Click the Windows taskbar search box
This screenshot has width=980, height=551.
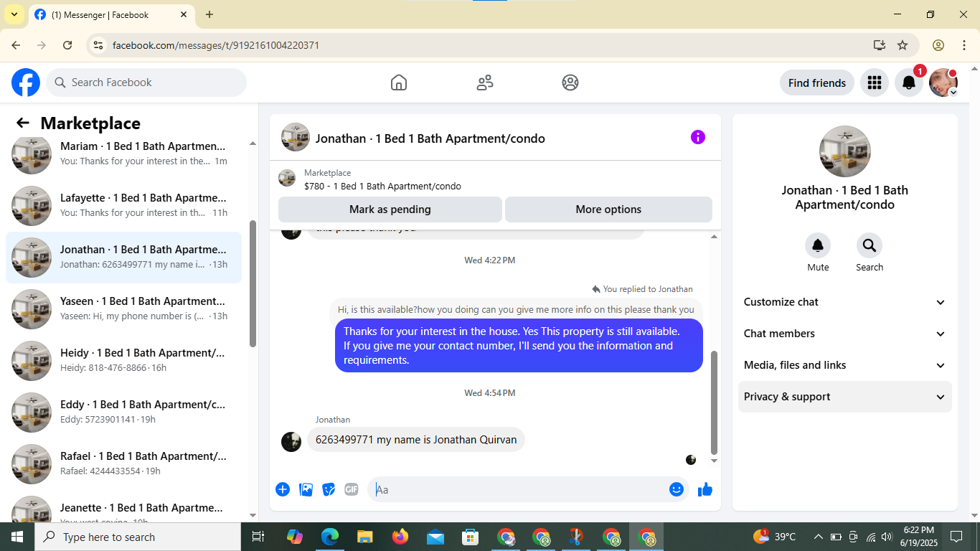[137, 537]
